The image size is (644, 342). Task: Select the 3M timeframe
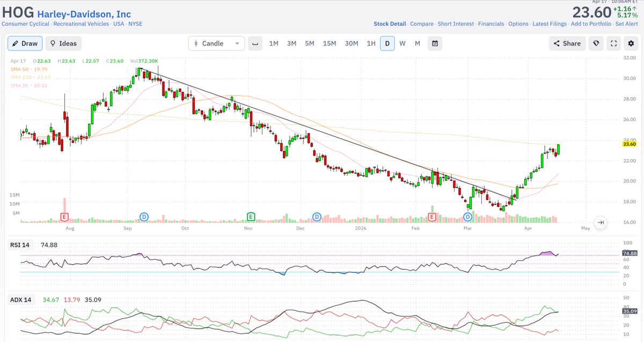291,43
